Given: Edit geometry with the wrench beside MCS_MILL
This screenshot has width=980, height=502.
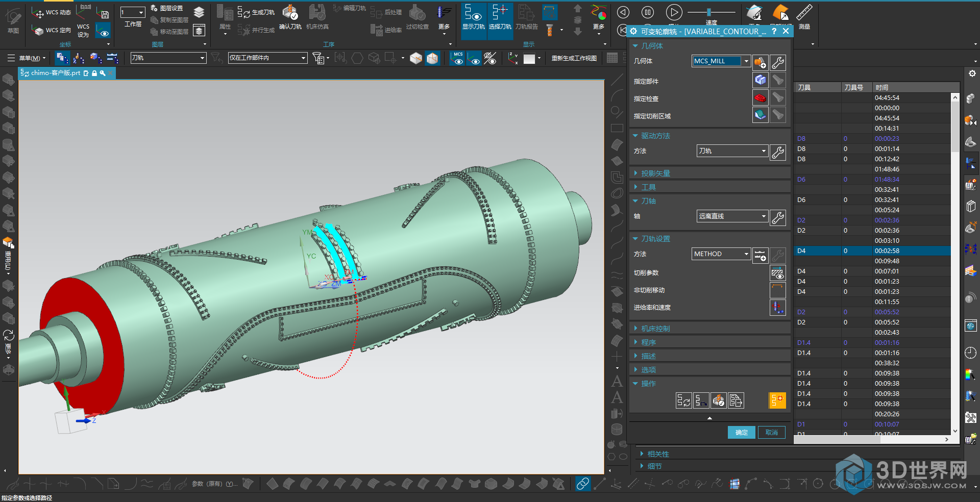Looking at the screenshot, I should coord(778,62).
